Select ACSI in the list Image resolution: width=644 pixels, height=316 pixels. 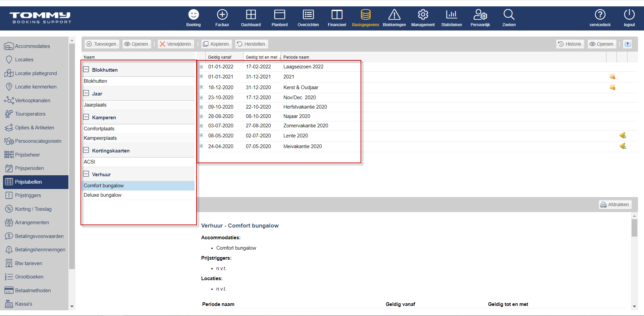click(138, 162)
